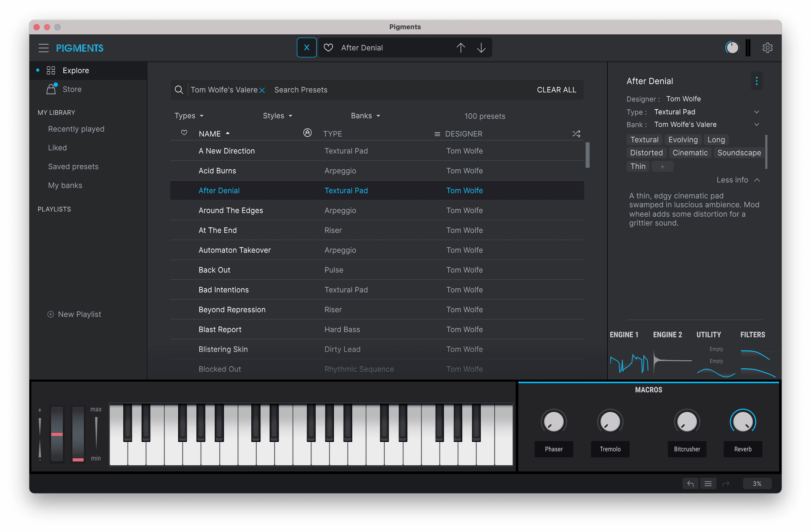Image resolution: width=811 pixels, height=532 pixels.
Task: Select the A New Direction preset
Action: coord(377,151)
